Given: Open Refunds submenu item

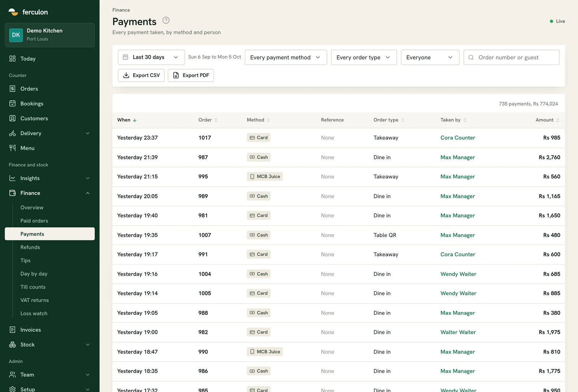Looking at the screenshot, I should (30, 247).
